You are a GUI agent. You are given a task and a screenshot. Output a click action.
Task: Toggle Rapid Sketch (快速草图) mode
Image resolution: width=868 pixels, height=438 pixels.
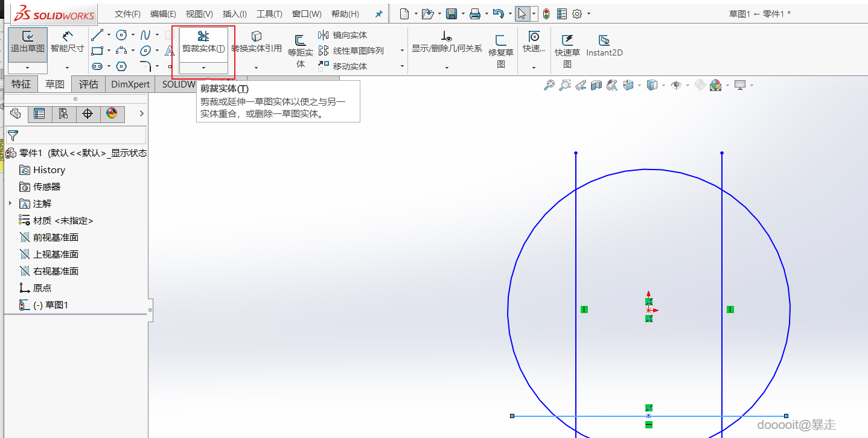pyautogui.click(x=567, y=49)
